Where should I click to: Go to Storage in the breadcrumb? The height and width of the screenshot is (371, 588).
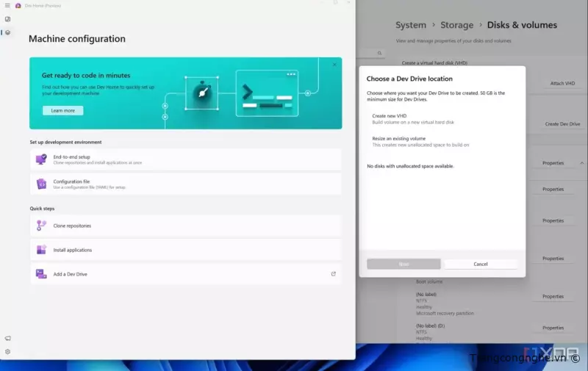pyautogui.click(x=456, y=25)
